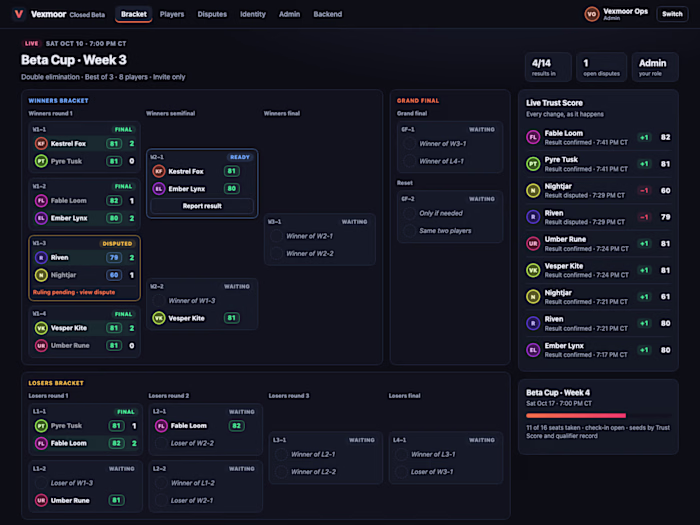Click 'Winner of W1-3' slot in W2-2

(192, 300)
